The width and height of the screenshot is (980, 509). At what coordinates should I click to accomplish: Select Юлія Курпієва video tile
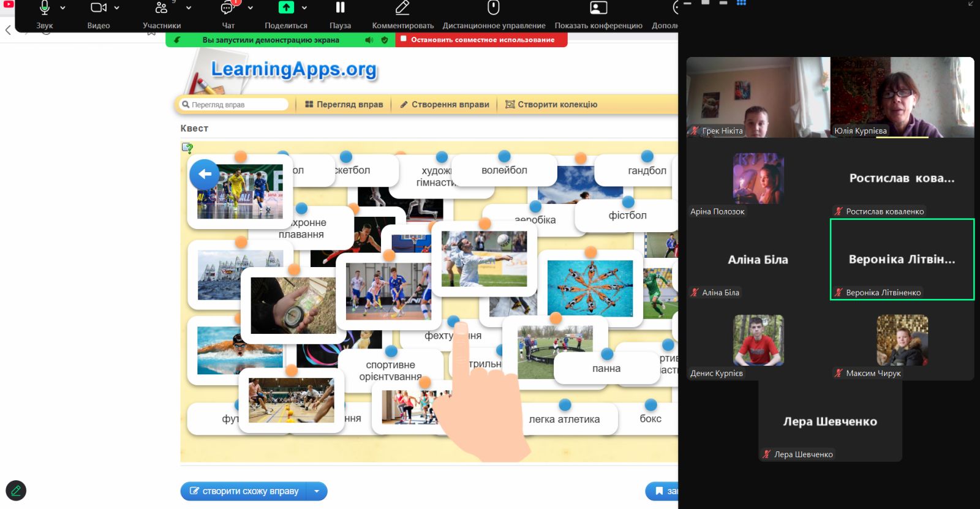pyautogui.click(x=902, y=97)
